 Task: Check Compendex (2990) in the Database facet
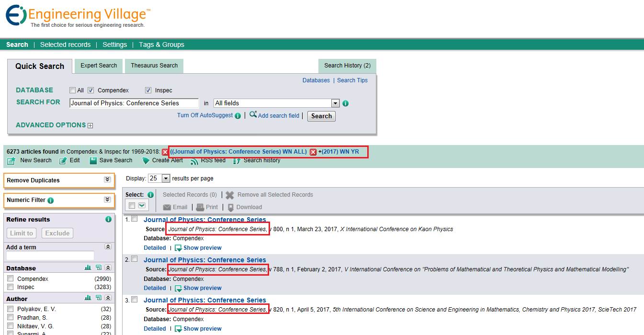tap(11, 279)
